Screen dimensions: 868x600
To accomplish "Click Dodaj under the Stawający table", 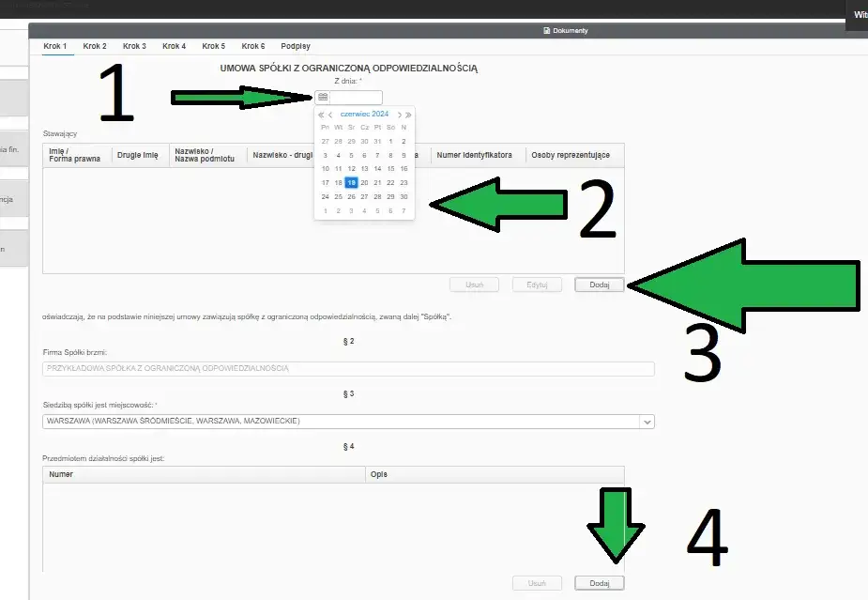I will point(599,285).
